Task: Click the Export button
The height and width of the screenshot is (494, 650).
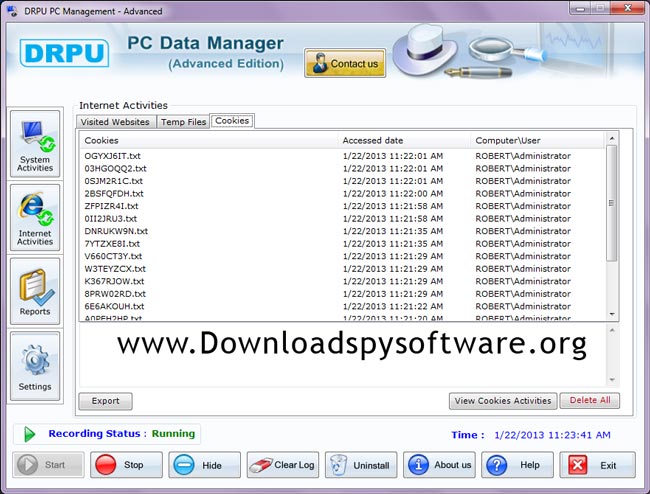Action: click(x=106, y=401)
